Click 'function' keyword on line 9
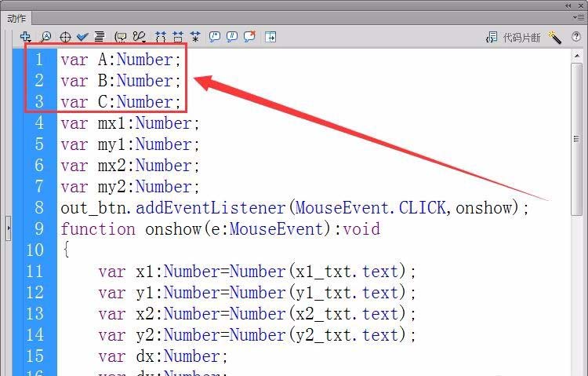Viewport: 588px width, 376px height. pyautogui.click(x=98, y=229)
